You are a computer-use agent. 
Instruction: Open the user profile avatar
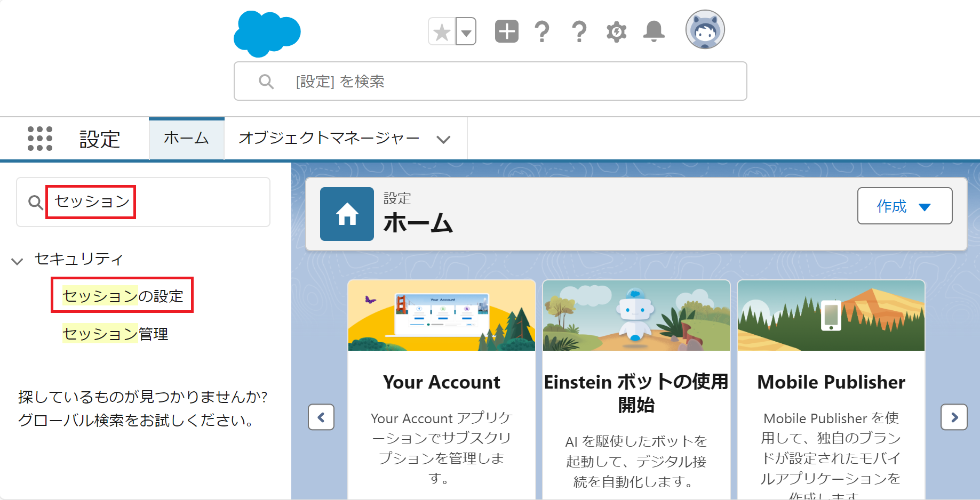click(705, 30)
